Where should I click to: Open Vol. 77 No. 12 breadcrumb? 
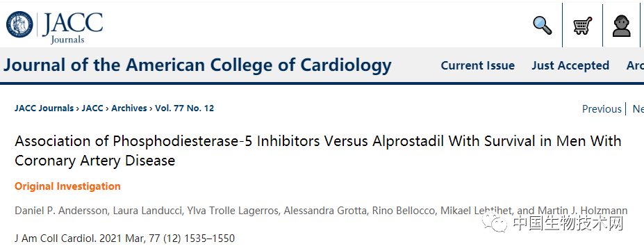184,108
